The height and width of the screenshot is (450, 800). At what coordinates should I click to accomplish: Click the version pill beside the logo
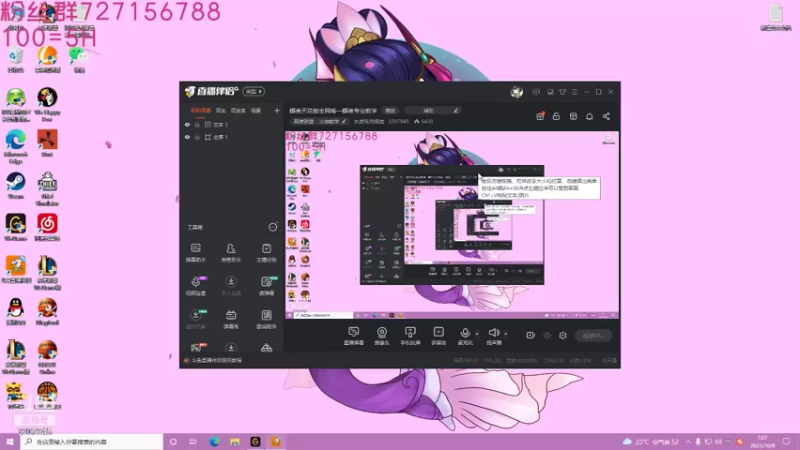click(x=253, y=91)
